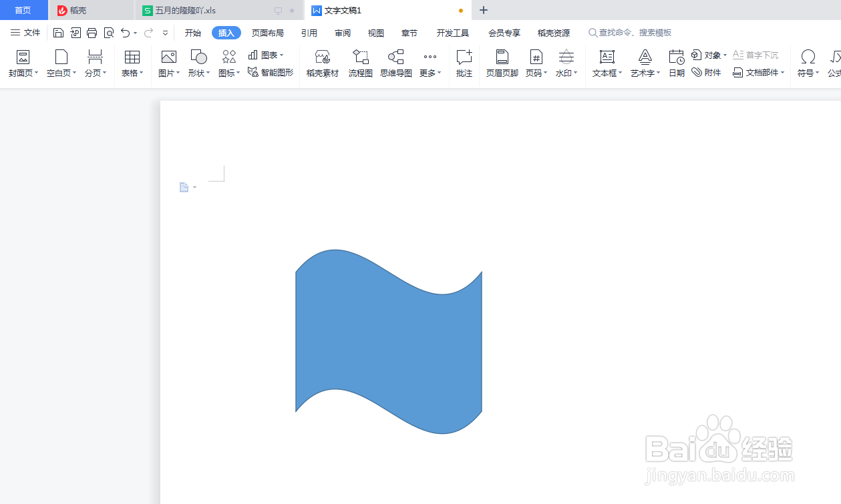Screen dimensions: 841x504
Task: Open the References (引用) tab
Action: click(309, 33)
